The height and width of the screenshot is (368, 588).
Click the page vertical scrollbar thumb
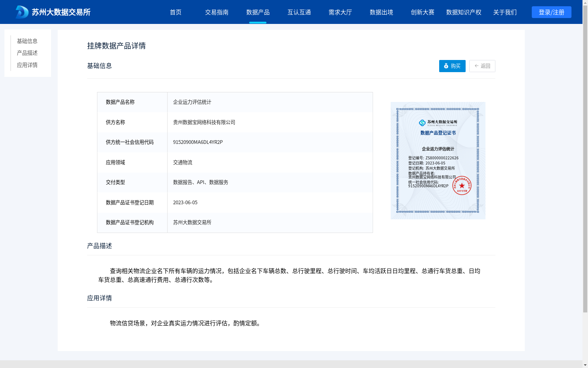[585, 159]
